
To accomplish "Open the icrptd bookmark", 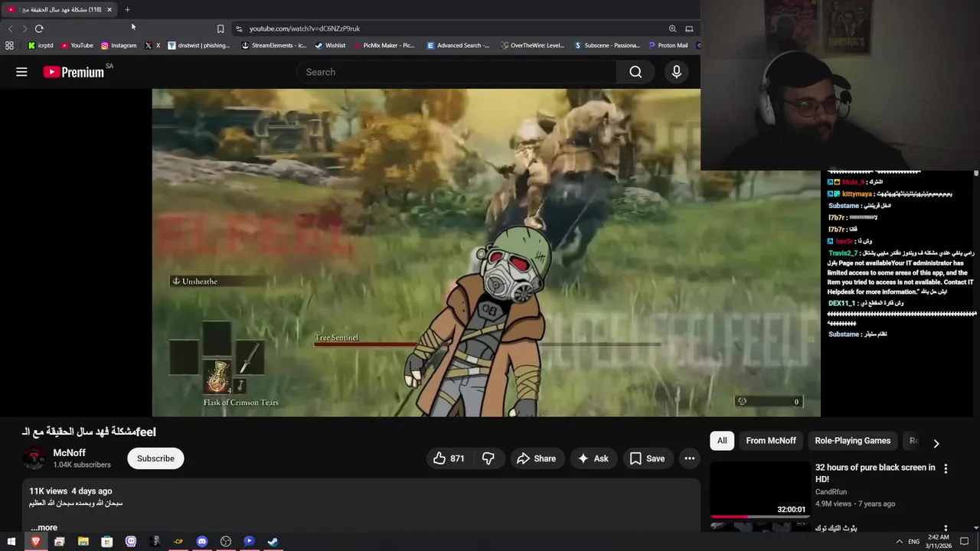I will pyautogui.click(x=41, y=45).
